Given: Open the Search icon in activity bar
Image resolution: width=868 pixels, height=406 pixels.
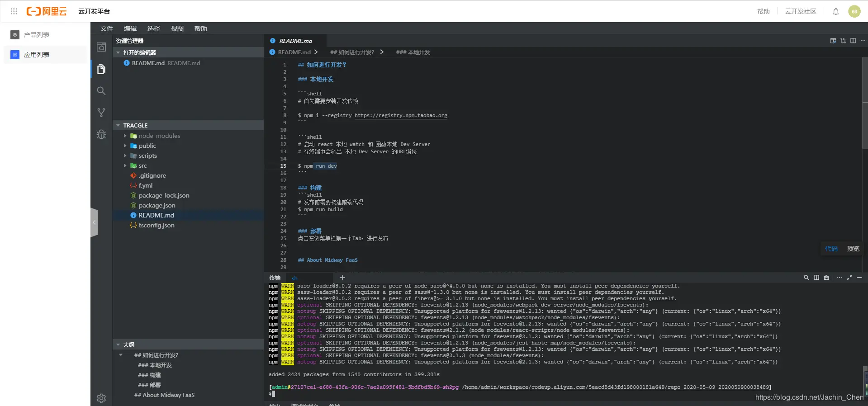Looking at the screenshot, I should [x=101, y=91].
